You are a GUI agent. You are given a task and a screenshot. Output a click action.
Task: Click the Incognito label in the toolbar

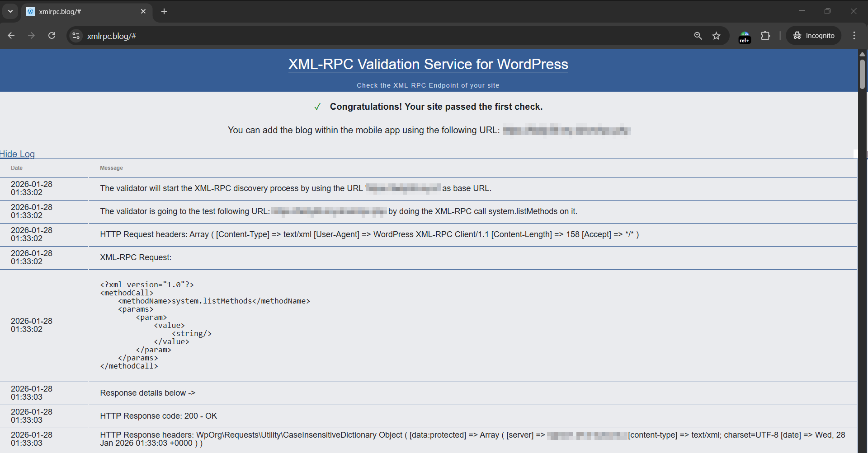point(820,35)
